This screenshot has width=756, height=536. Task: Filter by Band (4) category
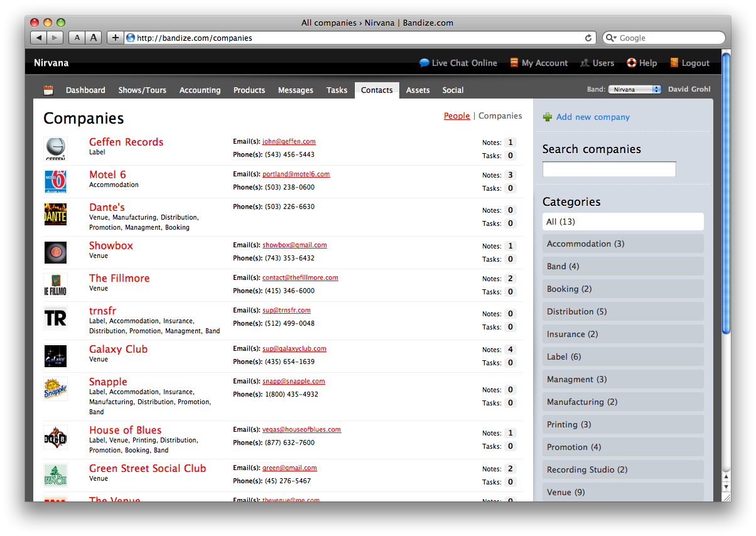623,266
